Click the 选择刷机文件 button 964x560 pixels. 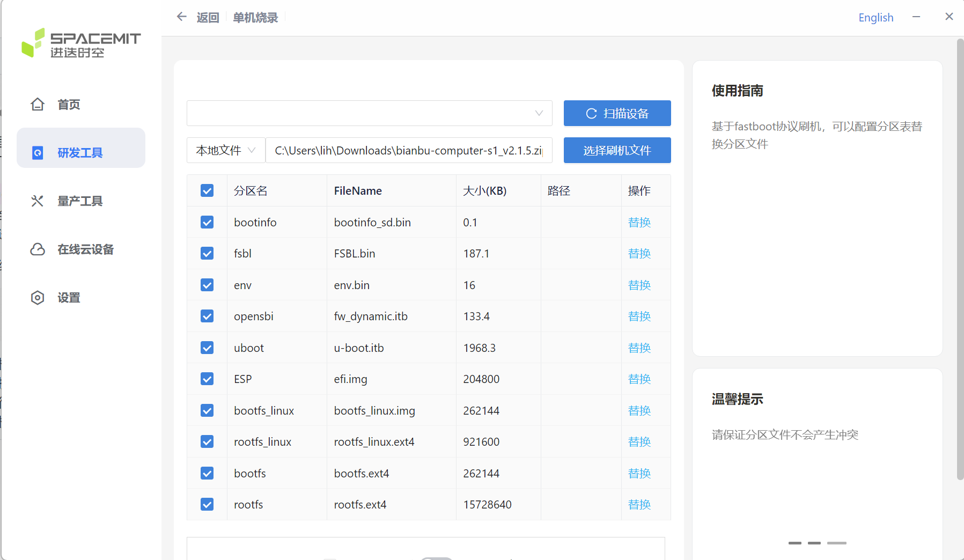point(617,150)
